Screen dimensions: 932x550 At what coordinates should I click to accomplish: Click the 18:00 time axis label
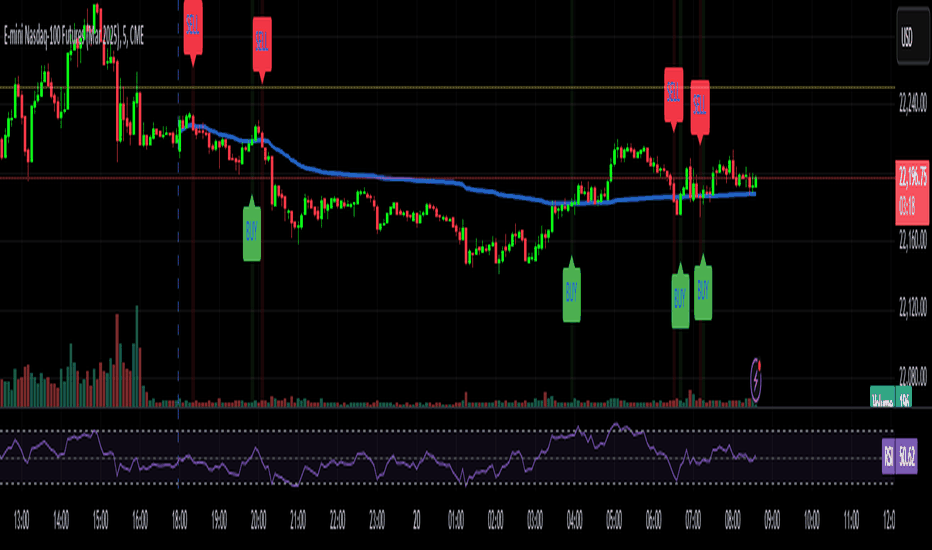(180, 520)
